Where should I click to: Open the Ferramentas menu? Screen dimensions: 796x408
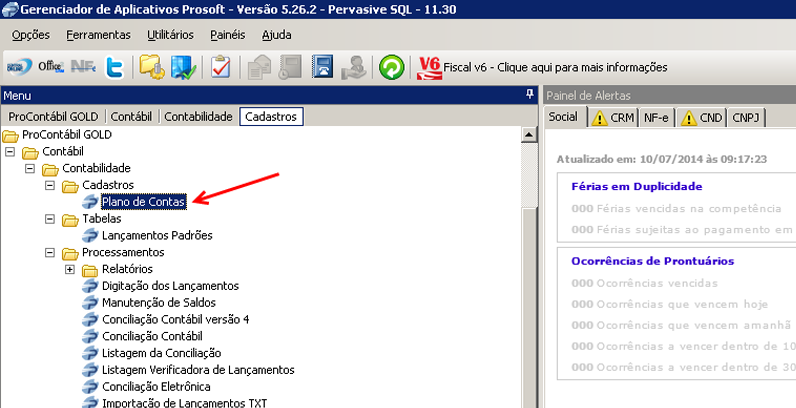coord(98,35)
